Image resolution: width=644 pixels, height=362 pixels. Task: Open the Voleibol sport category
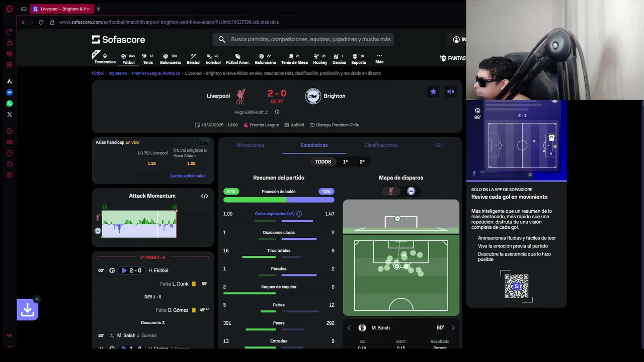[213, 59]
